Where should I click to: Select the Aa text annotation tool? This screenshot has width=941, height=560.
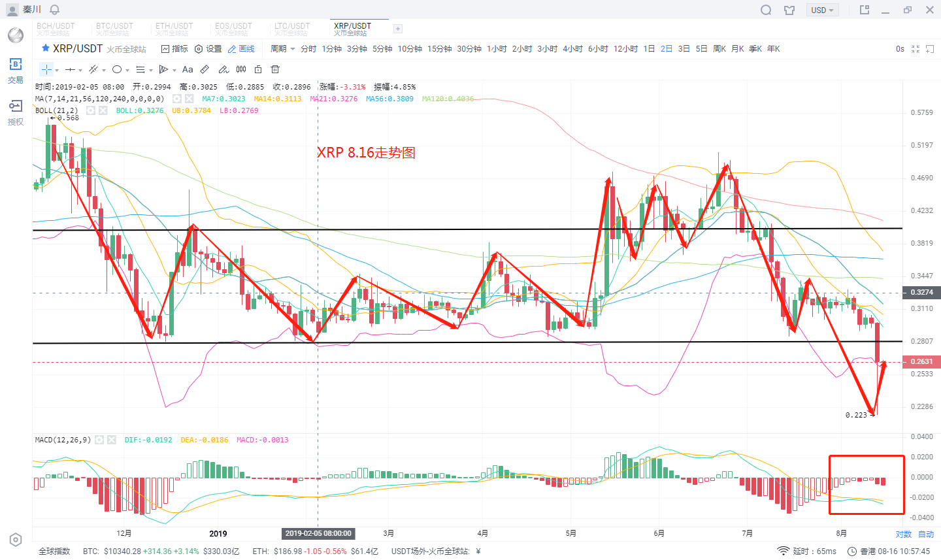[x=188, y=69]
